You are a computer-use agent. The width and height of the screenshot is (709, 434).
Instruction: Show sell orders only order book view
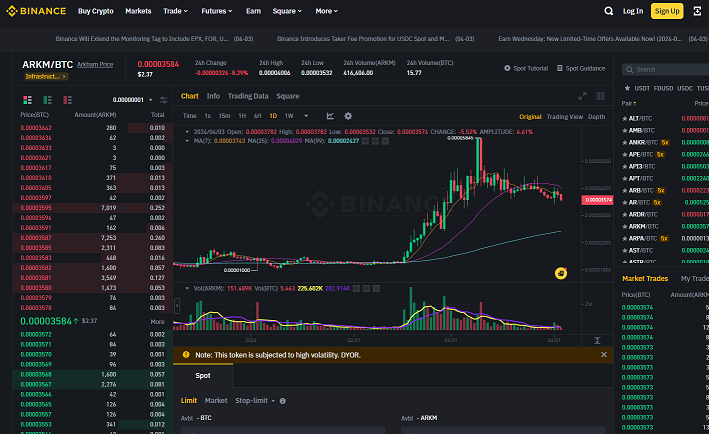(67, 100)
